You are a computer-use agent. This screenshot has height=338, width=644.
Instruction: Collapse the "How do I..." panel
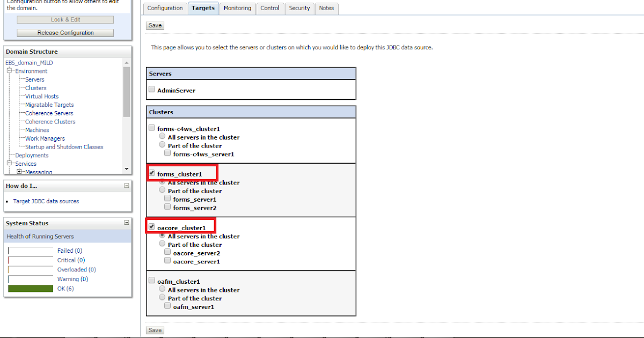click(127, 186)
